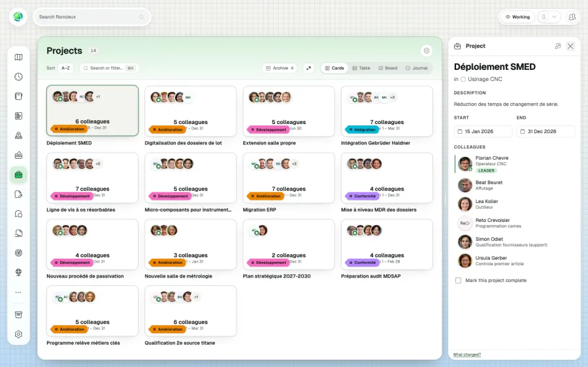588x367 pixels.
Task: Show more sidebar items via the ellipsis
Action: pyautogui.click(x=18, y=293)
